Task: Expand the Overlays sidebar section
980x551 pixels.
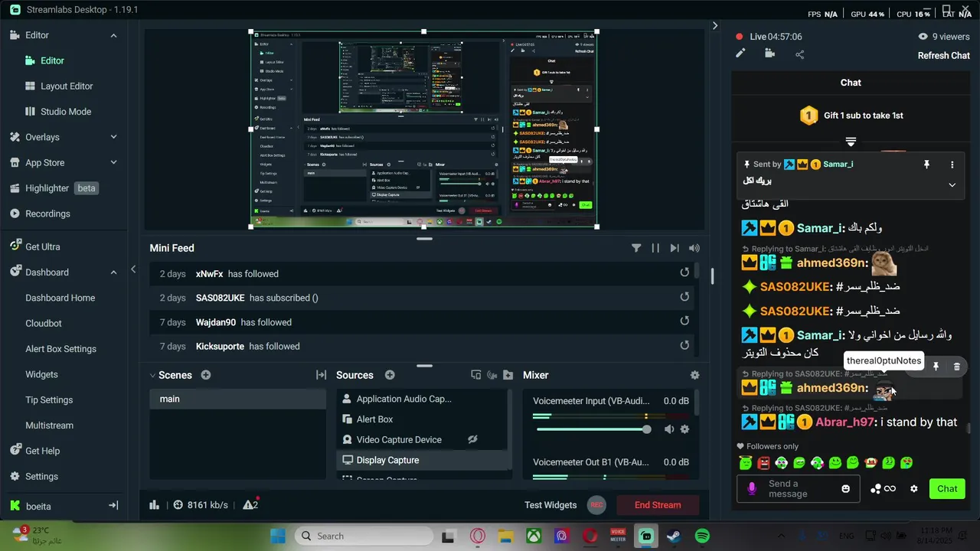Action: (113, 137)
